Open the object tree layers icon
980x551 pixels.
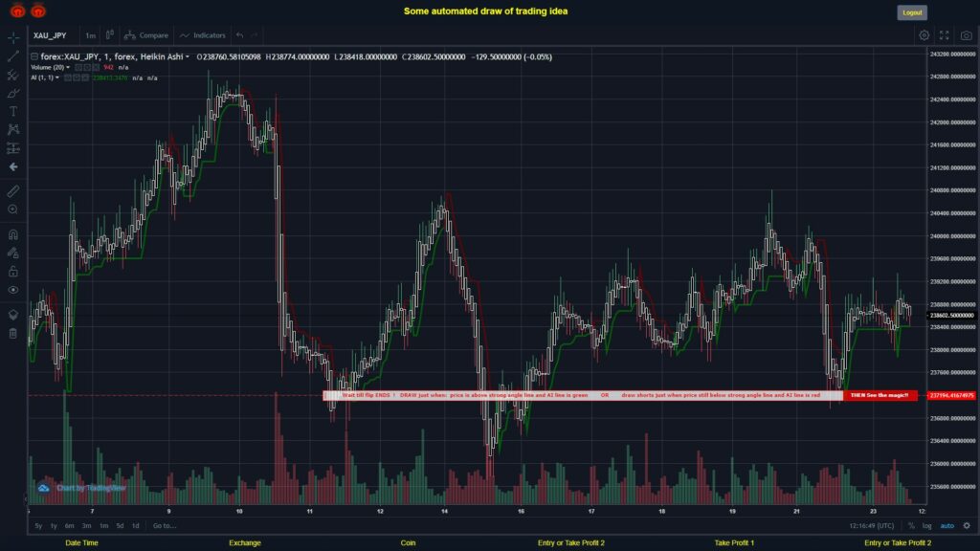click(x=13, y=315)
